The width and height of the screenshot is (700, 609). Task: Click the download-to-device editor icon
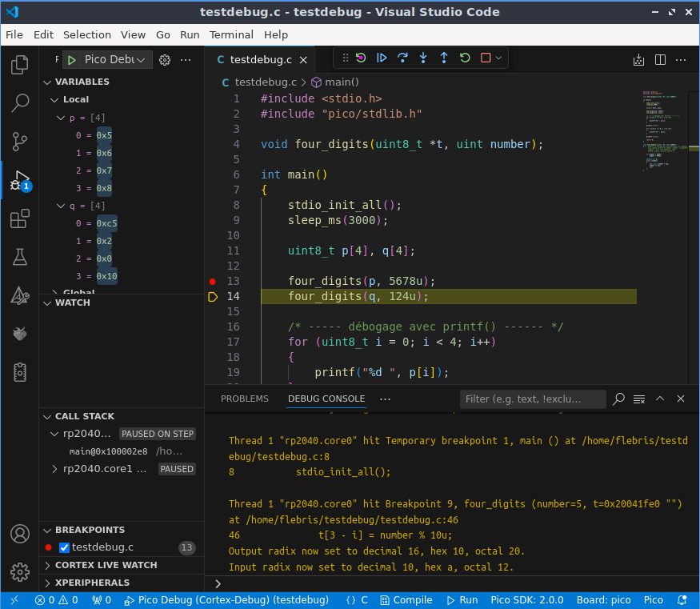tap(639, 60)
